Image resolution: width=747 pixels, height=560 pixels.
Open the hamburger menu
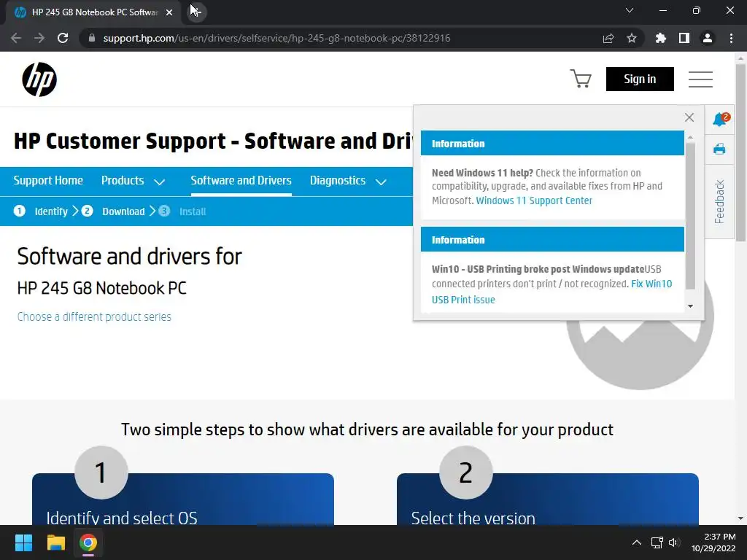point(700,79)
